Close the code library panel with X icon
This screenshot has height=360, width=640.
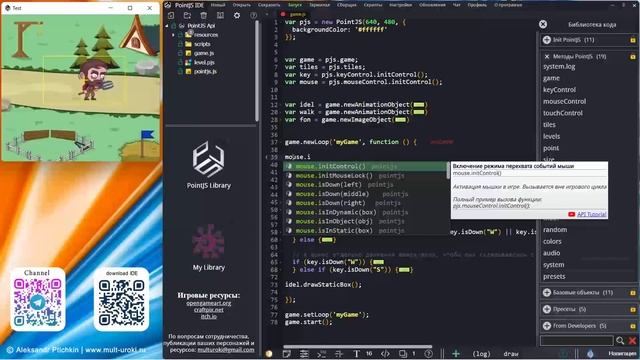pyautogui.click(x=543, y=24)
